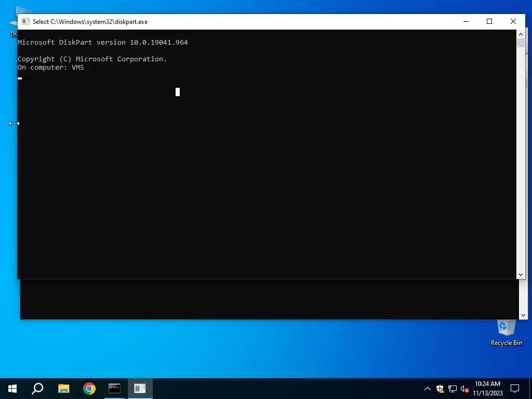Click the diskpart window title bar icon
The width and height of the screenshot is (532, 399).
point(26,21)
